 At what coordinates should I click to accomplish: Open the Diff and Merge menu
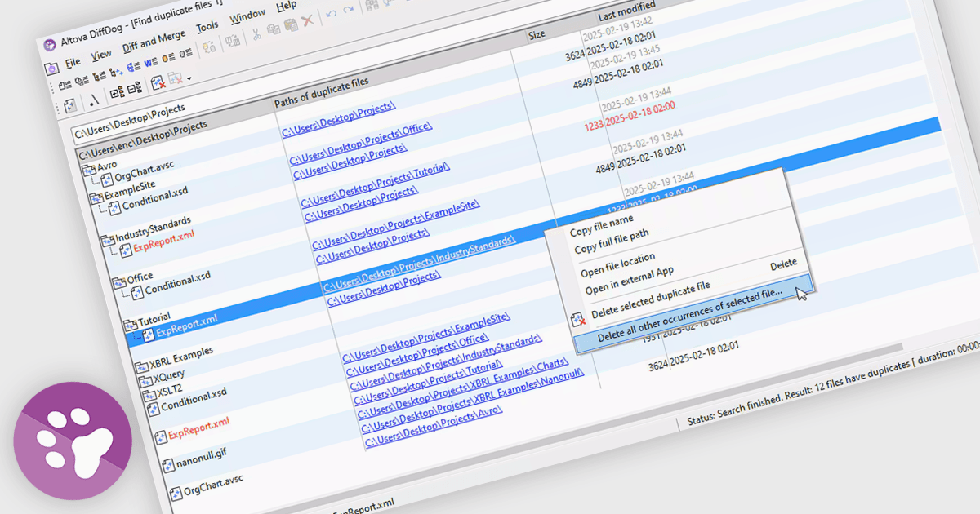click(x=154, y=41)
